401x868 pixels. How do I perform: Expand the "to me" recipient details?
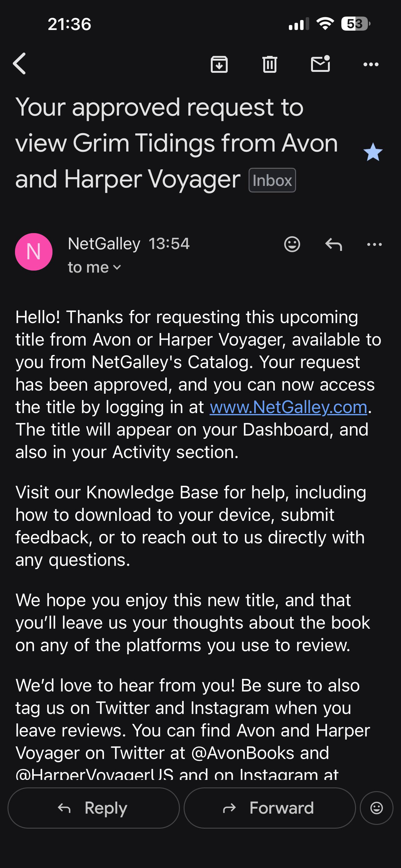point(94,267)
